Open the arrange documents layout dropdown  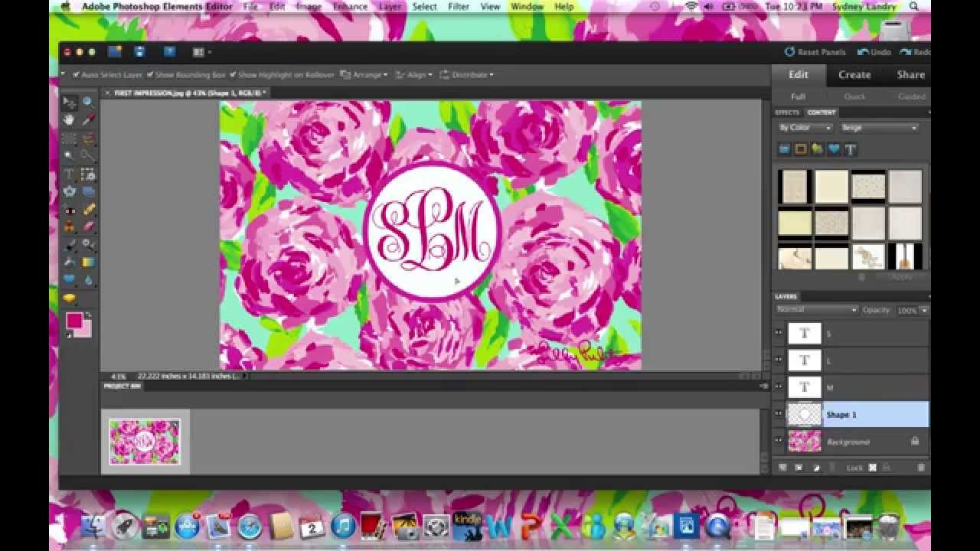coord(201,52)
